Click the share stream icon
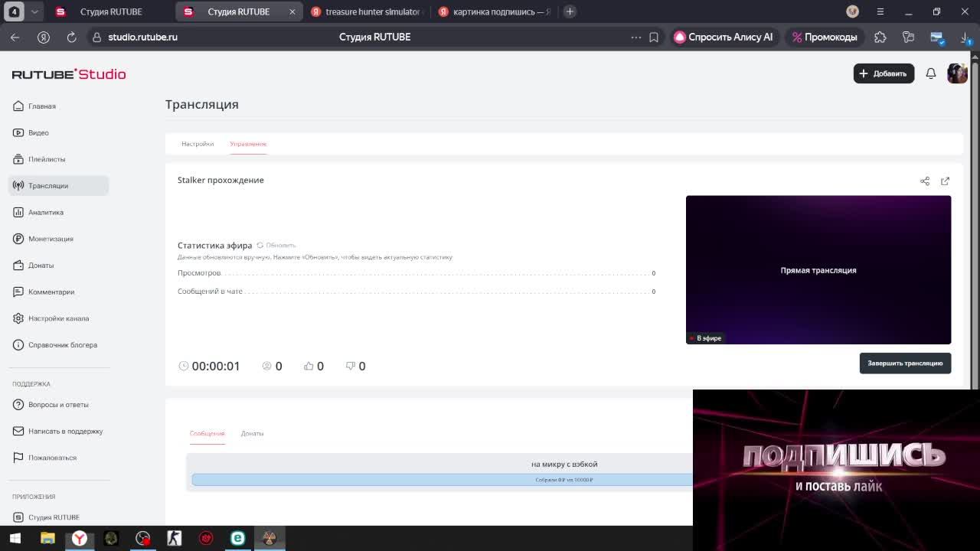This screenshot has width=980, height=551. tap(925, 181)
